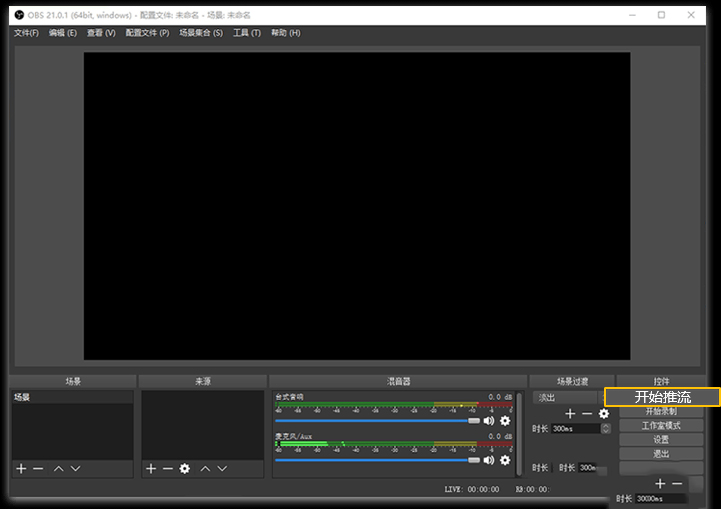Open the 场景集合(S) menu
The image size is (721, 509).
(x=201, y=33)
